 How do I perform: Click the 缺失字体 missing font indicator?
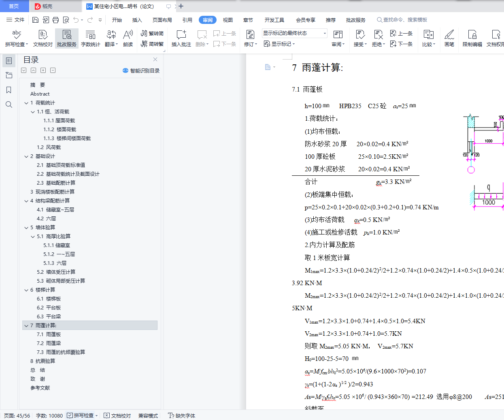[181, 416]
